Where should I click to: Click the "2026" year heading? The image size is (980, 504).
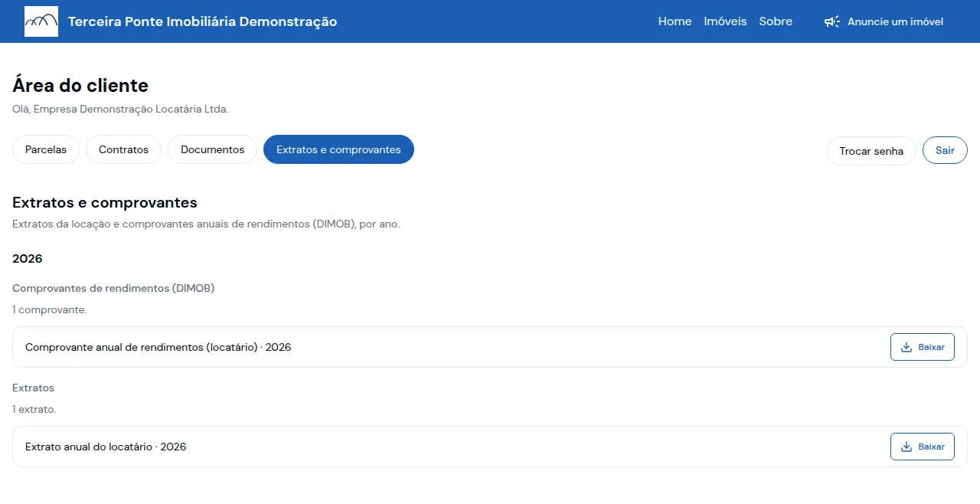click(x=28, y=258)
